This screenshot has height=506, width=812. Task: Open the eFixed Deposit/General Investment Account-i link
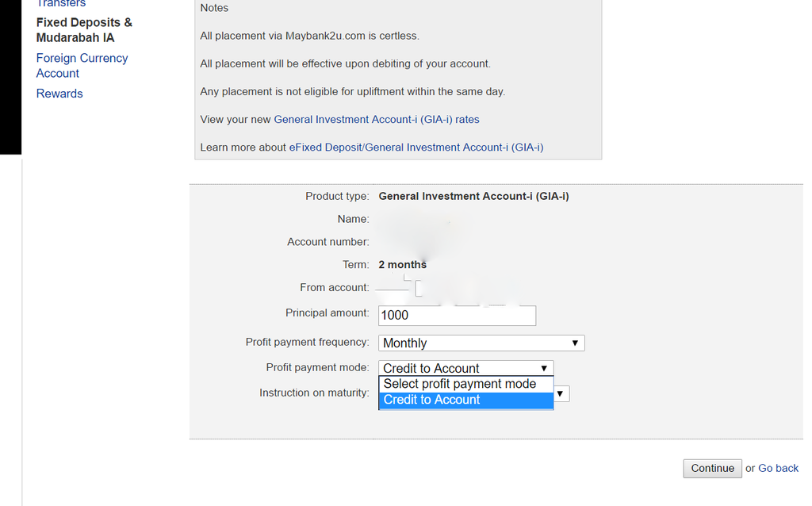pyautogui.click(x=416, y=148)
